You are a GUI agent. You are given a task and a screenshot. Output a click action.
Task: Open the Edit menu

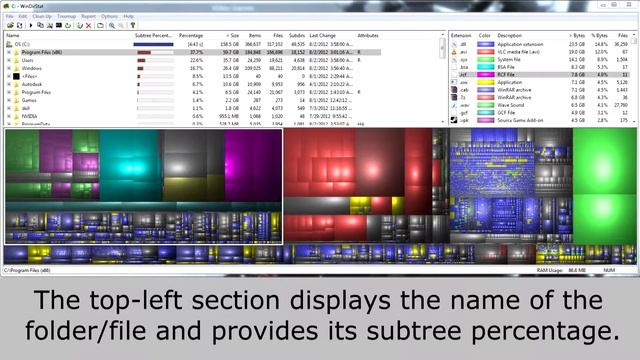click(x=23, y=16)
